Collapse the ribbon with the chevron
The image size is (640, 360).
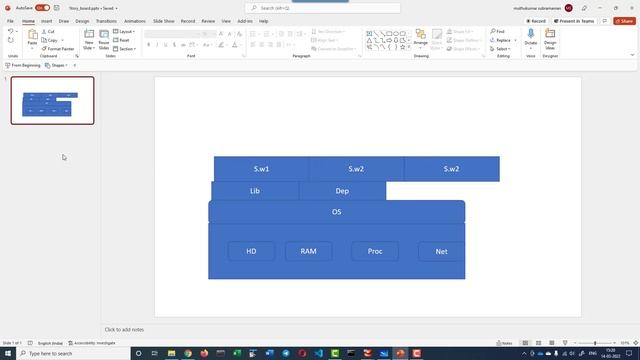pyautogui.click(x=632, y=55)
